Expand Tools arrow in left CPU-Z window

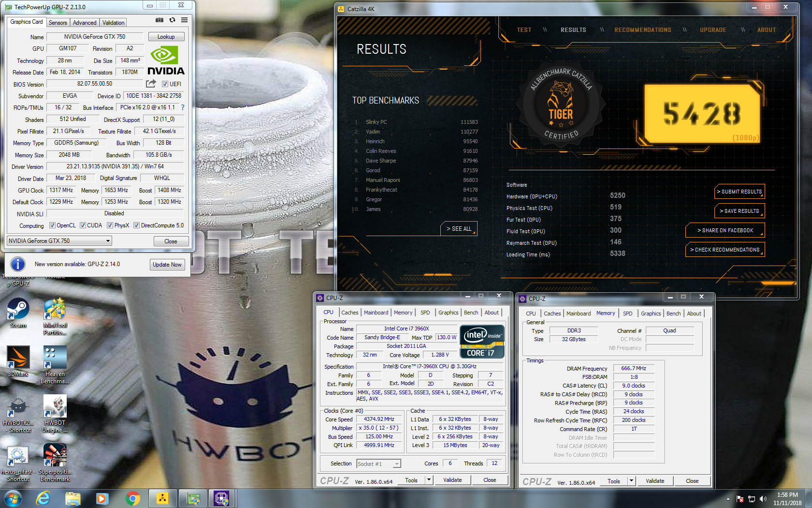click(428, 480)
